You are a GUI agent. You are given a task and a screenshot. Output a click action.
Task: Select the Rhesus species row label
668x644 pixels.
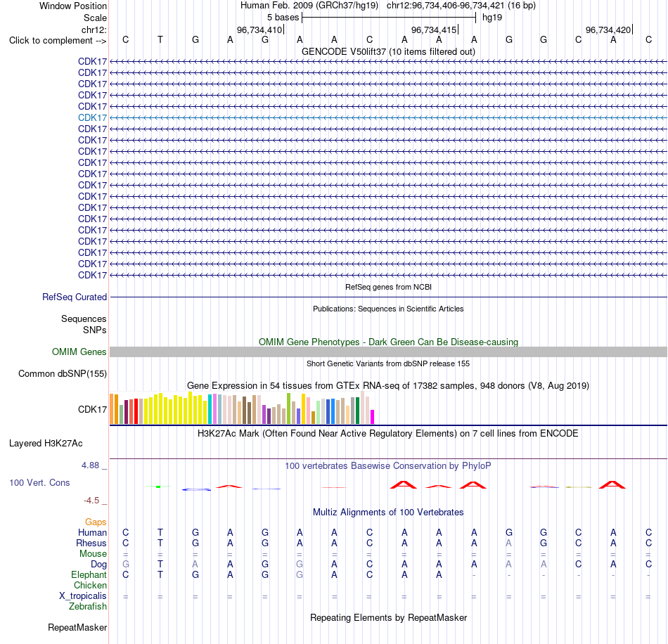click(91, 543)
